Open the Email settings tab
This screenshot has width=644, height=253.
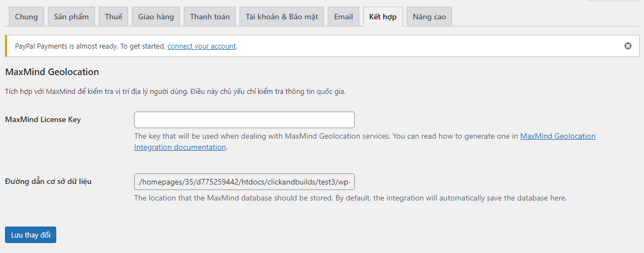point(343,17)
